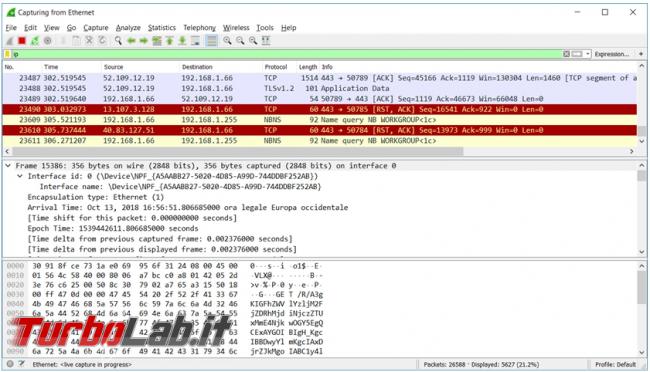Toggle packet colorization rules button
This screenshot has height=372, width=650.
pyautogui.click(x=211, y=41)
